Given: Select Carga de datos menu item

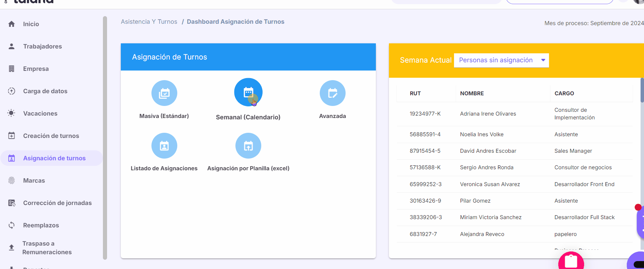Looking at the screenshot, I should pyautogui.click(x=45, y=91).
